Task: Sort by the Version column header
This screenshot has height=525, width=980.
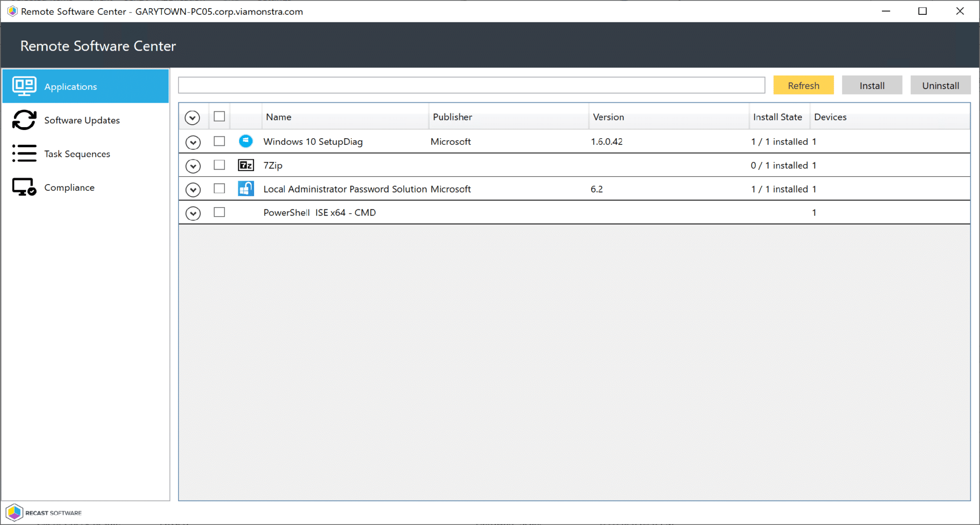Action: pos(669,117)
